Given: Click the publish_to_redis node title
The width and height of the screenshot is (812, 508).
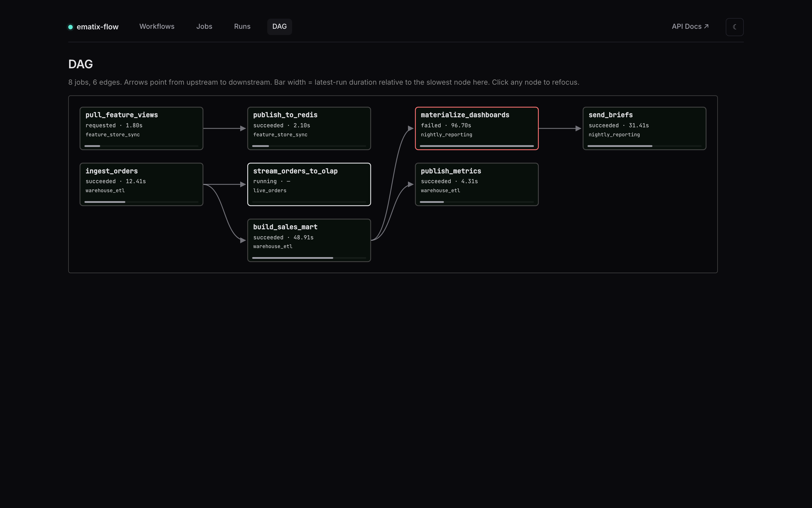Looking at the screenshot, I should [x=285, y=115].
